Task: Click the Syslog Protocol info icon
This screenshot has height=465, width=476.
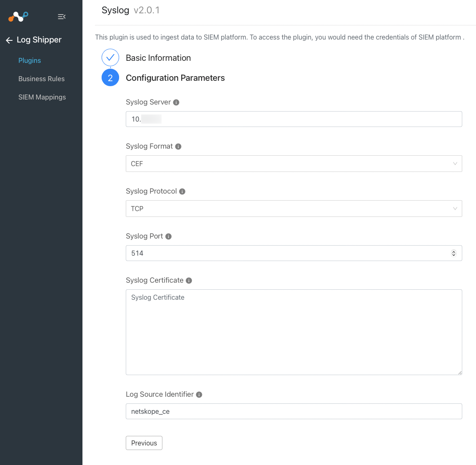Action: pyautogui.click(x=182, y=191)
